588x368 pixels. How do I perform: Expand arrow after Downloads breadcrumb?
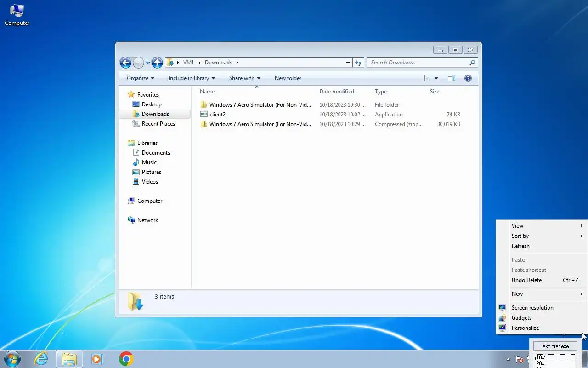pos(237,63)
